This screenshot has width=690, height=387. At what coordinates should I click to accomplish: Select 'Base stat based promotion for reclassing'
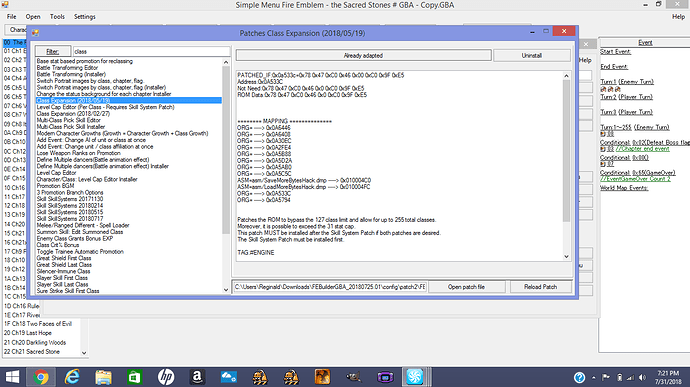(84, 61)
